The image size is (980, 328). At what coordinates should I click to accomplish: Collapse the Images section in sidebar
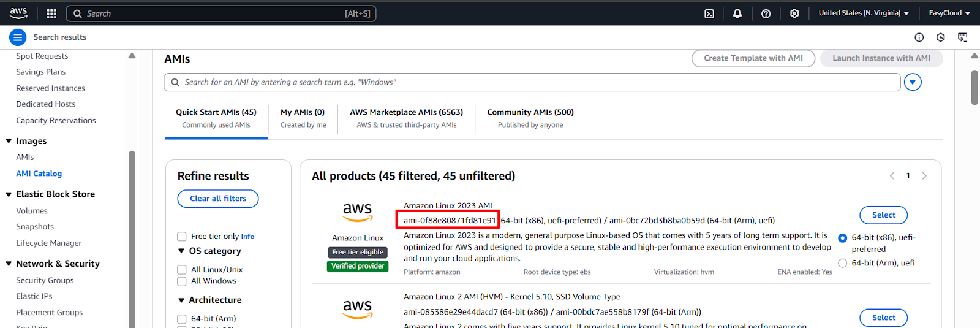[9, 141]
